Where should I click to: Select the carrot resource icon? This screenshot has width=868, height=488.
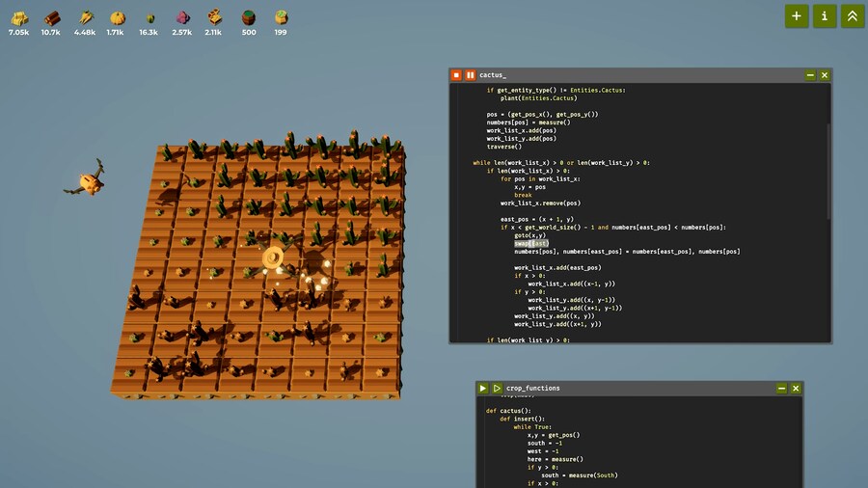pos(85,17)
